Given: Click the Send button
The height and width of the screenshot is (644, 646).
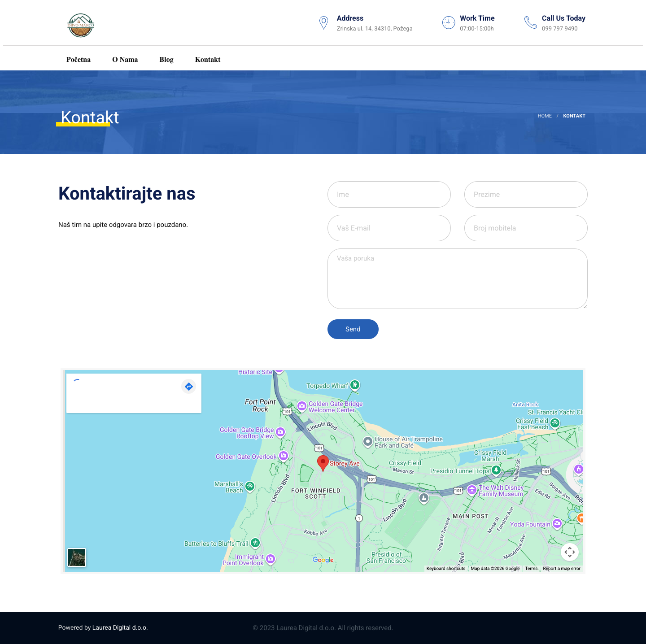Looking at the screenshot, I should 353,329.
